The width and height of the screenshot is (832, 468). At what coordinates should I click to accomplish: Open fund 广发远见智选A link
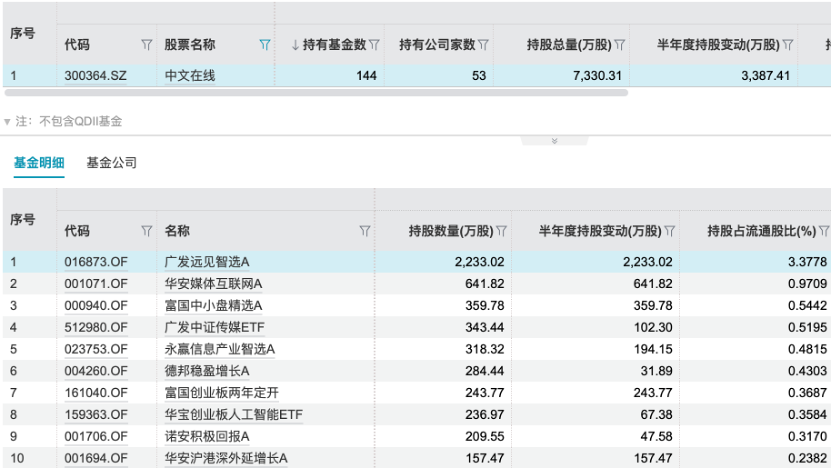tap(207, 262)
